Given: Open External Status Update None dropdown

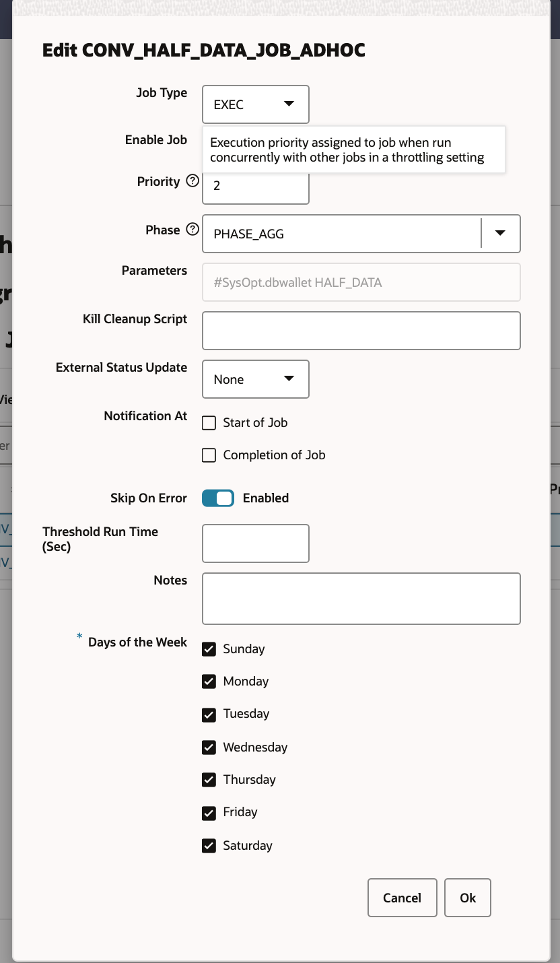Looking at the screenshot, I should point(256,379).
